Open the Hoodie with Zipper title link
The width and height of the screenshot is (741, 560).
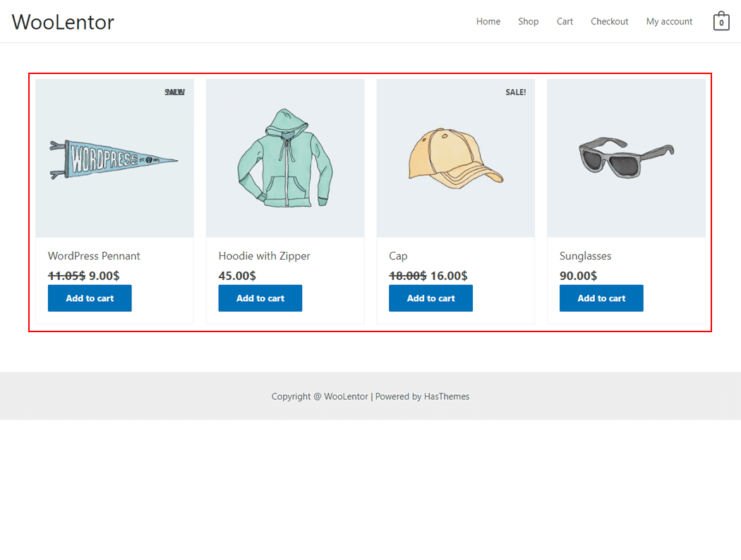(x=264, y=256)
